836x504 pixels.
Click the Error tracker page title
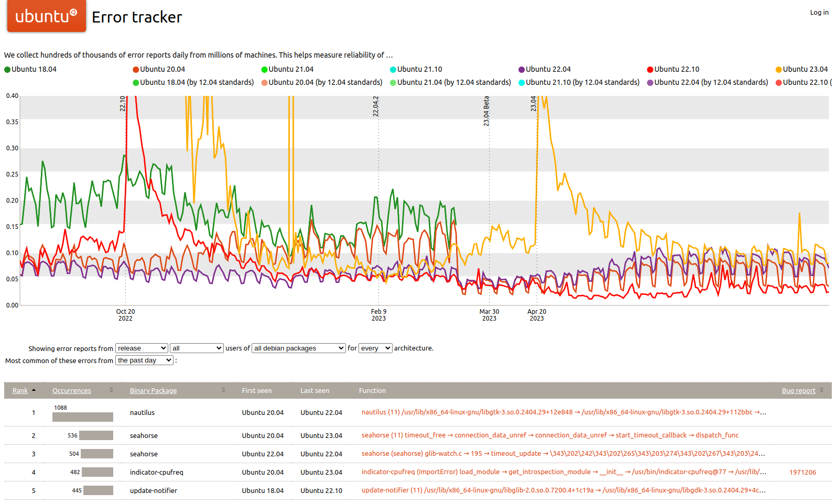137,17
